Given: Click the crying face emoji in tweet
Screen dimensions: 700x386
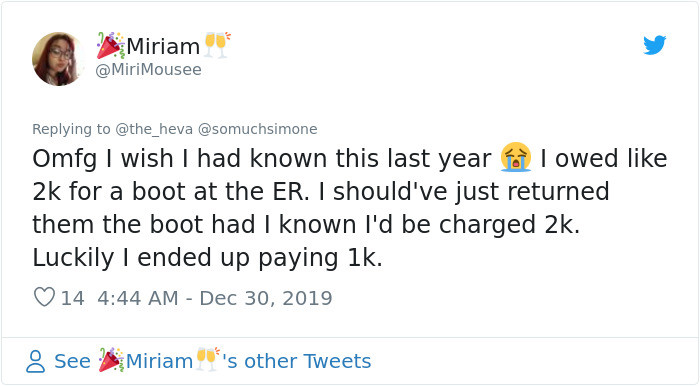Looking at the screenshot, I should tap(516, 158).
